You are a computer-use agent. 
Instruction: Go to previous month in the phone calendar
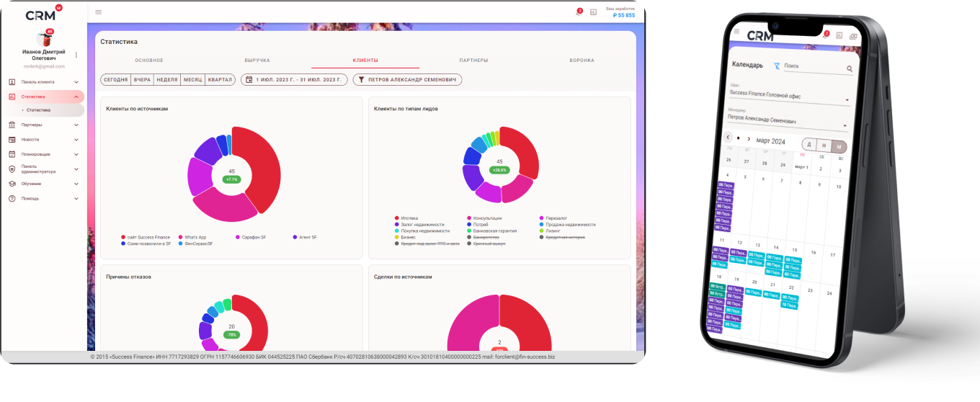(x=729, y=137)
